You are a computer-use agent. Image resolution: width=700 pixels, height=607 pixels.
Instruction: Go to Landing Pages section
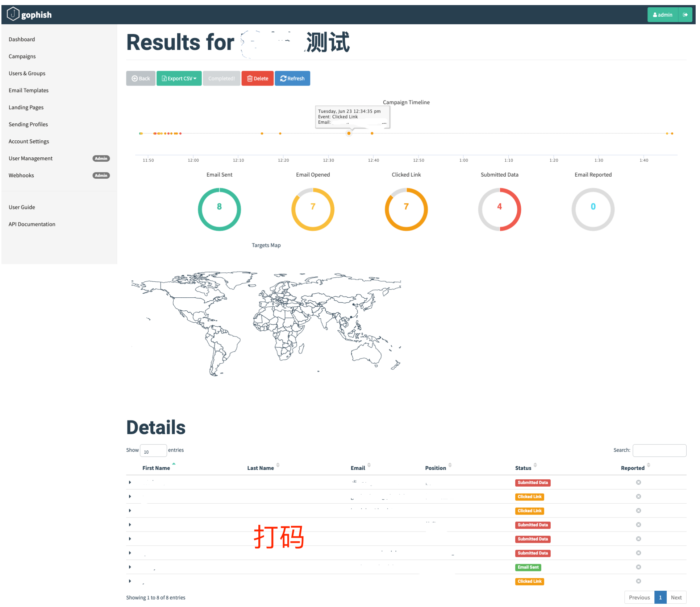[x=26, y=107]
